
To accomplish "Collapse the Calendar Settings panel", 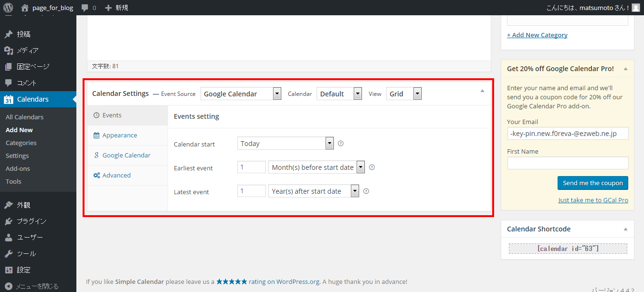I will coord(482,91).
